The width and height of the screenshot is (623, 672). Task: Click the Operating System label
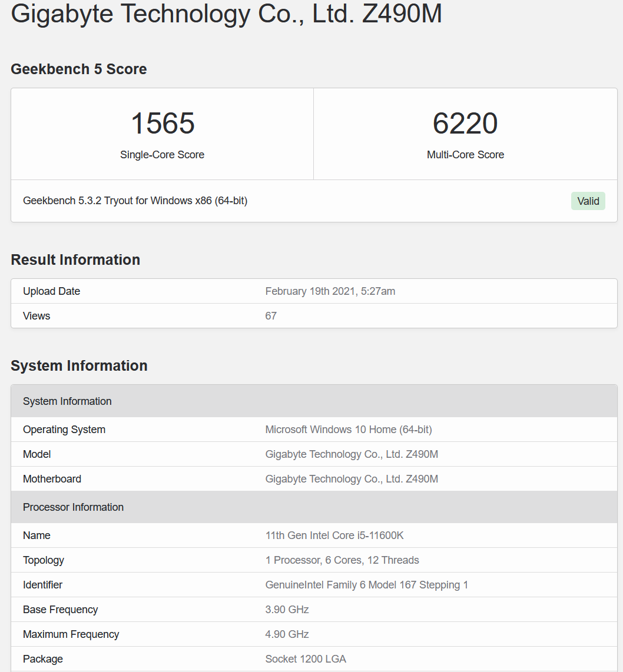64,430
